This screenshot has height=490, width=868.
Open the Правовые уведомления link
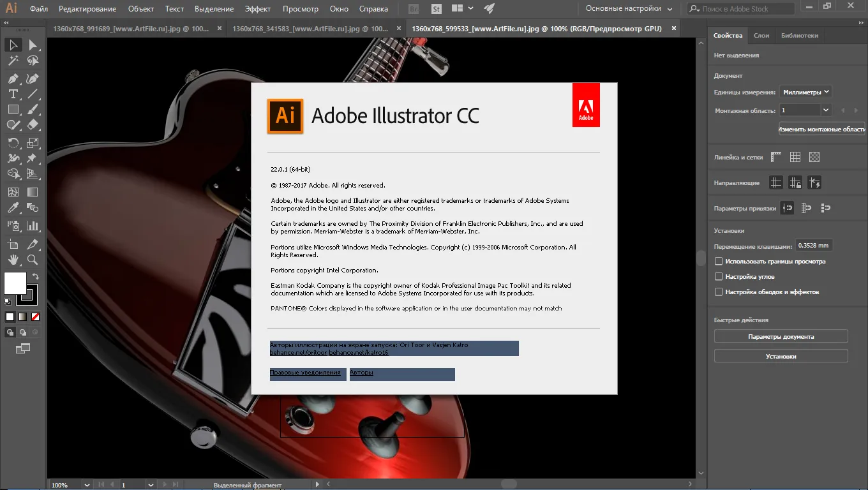point(305,373)
